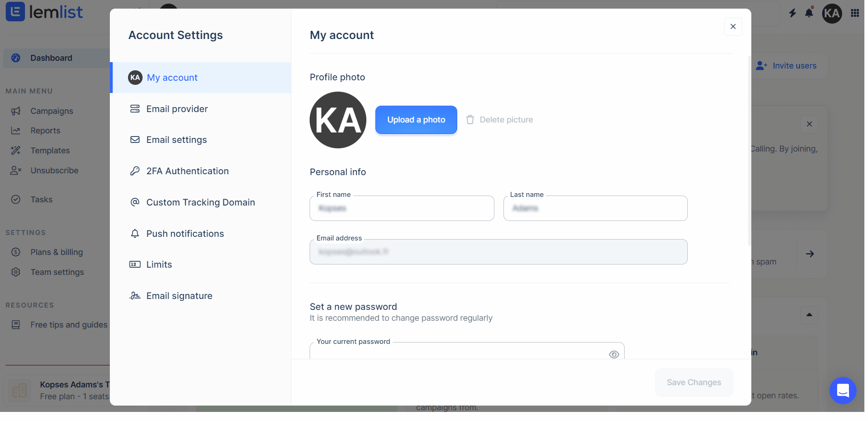The height and width of the screenshot is (421, 868).
Task: Collapse the panel with the up caret
Action: [809, 315]
